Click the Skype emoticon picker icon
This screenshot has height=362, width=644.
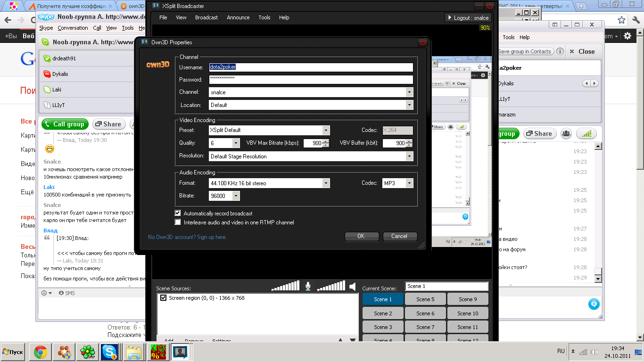[47, 293]
